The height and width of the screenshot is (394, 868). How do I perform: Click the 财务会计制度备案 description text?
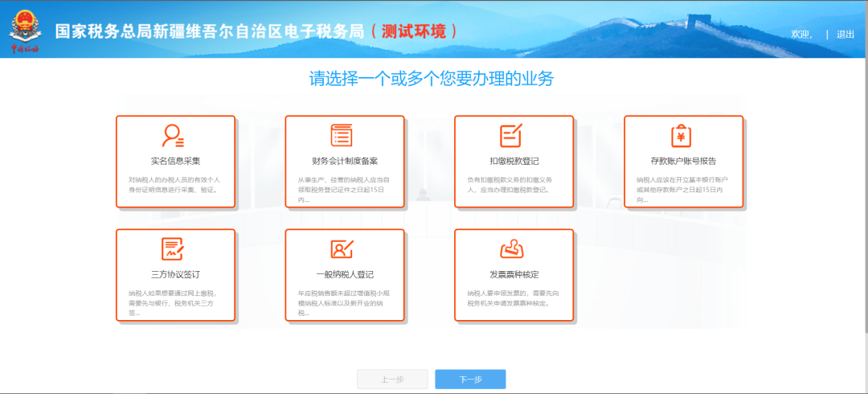[x=344, y=190]
